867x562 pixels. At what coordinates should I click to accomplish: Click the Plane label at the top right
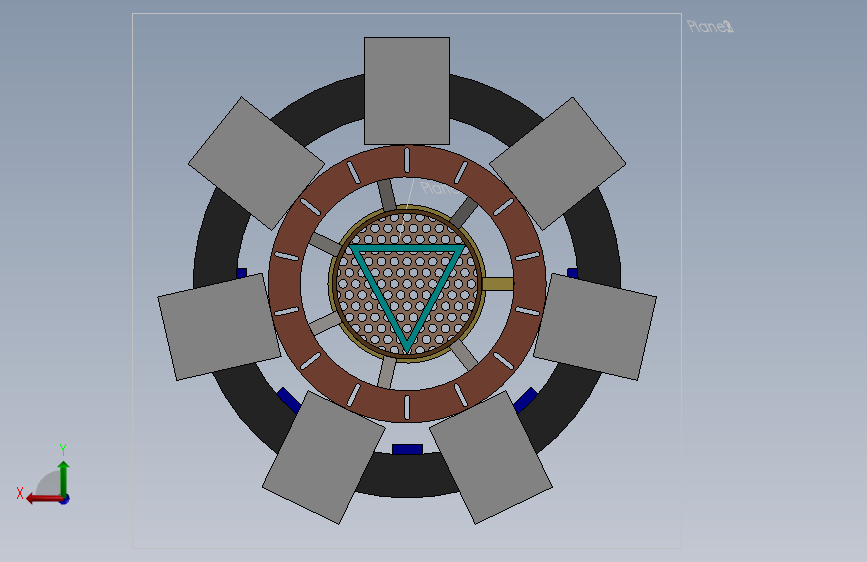[710, 27]
